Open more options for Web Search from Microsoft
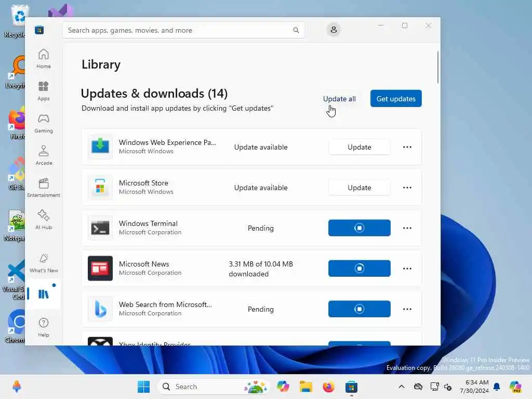 click(407, 309)
